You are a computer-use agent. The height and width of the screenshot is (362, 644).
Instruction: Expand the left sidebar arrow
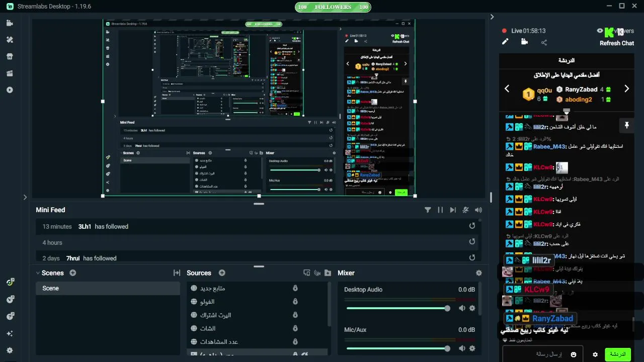[25, 197]
